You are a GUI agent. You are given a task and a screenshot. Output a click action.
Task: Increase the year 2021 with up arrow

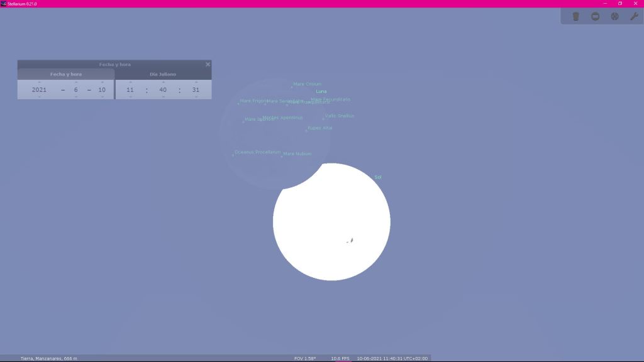click(x=39, y=82)
